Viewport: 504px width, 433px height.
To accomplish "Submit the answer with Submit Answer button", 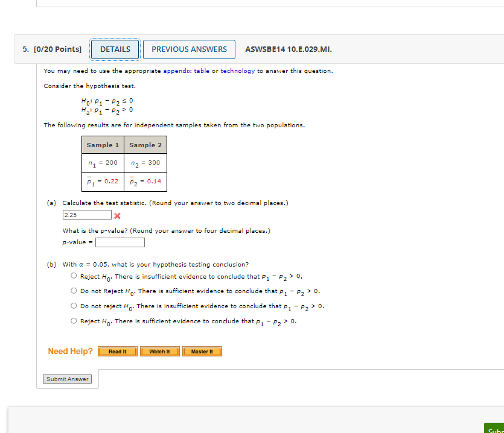I will point(68,379).
